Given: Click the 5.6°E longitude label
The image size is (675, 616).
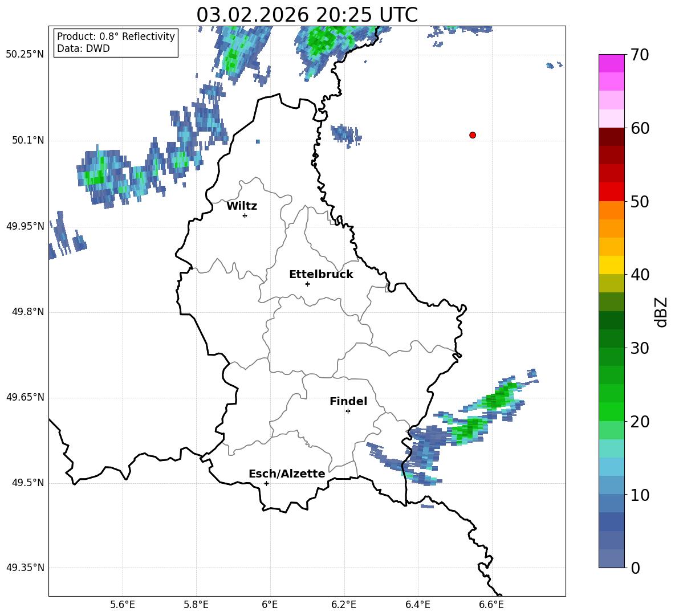Looking at the screenshot, I should click(123, 605).
